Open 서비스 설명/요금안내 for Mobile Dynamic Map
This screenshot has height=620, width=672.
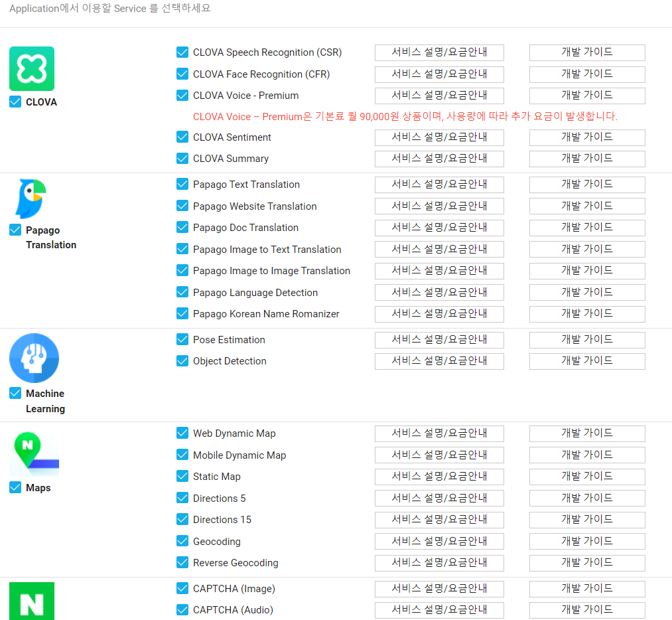(x=439, y=455)
